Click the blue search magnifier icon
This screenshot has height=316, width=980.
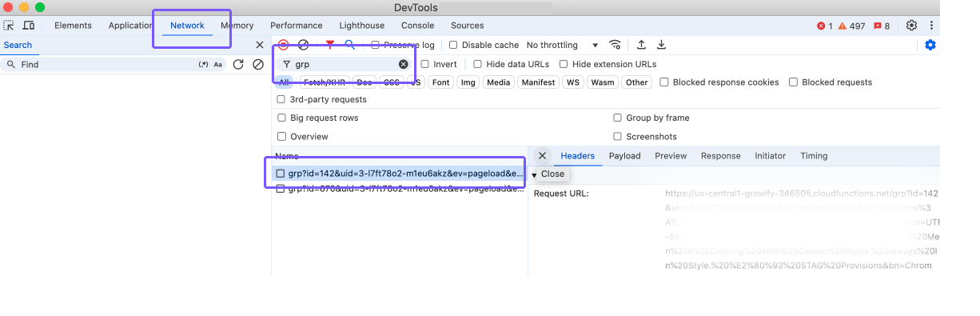click(x=350, y=45)
